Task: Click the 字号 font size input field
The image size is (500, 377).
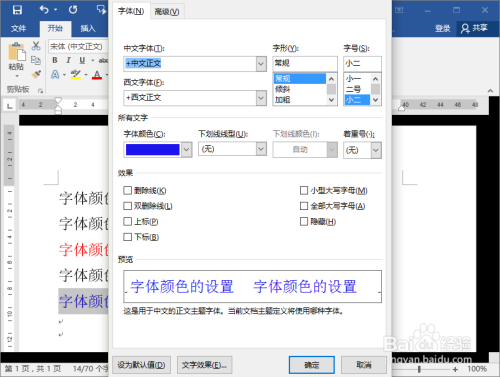Action: point(362,63)
